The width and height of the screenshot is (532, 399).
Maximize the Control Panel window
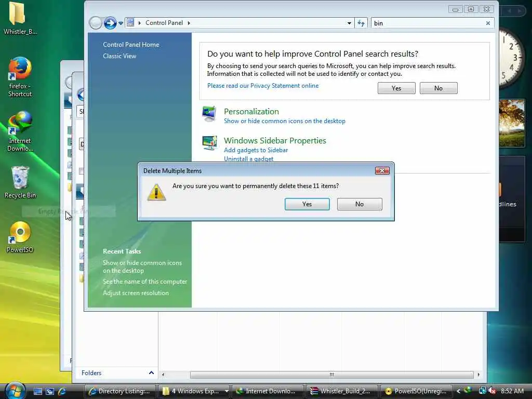(471, 9)
